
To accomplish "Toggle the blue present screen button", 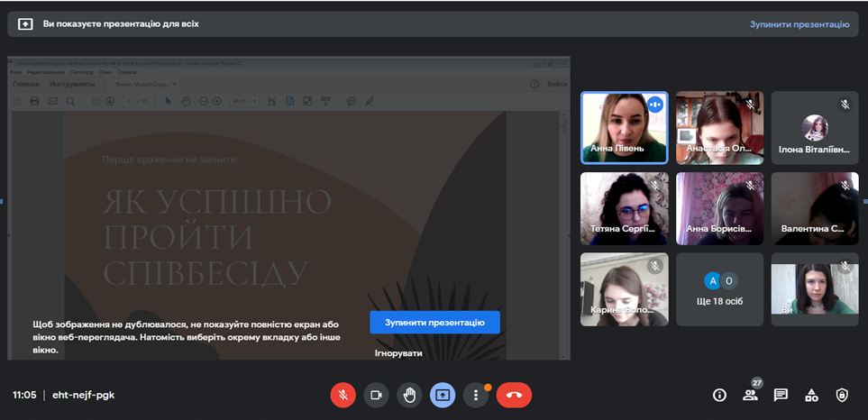I will pos(443,395).
